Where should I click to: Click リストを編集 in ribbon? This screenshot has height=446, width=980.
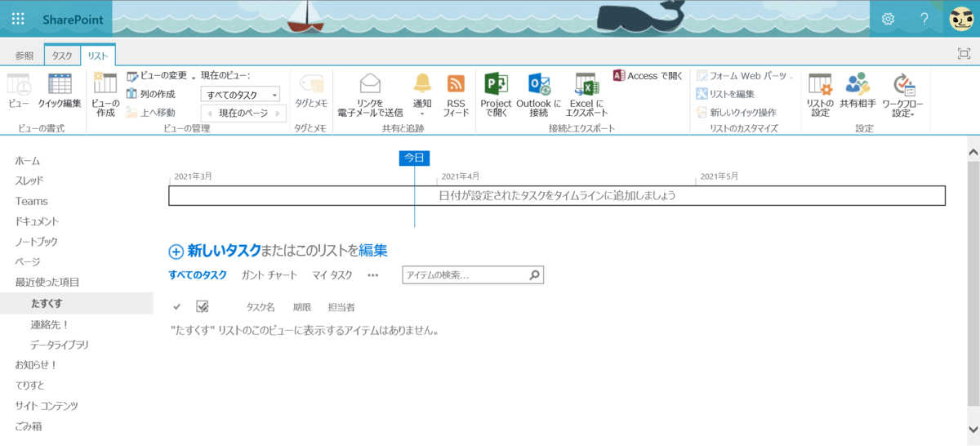(x=725, y=94)
